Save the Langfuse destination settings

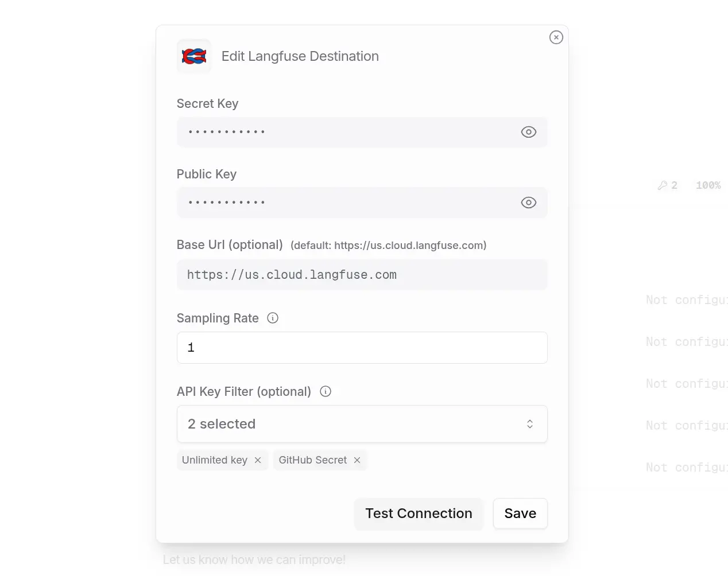520,513
